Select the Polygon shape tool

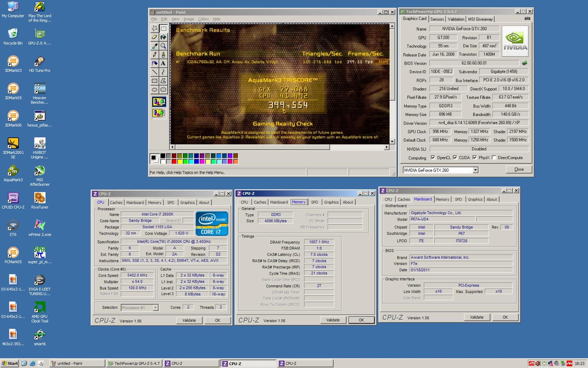pos(163,81)
